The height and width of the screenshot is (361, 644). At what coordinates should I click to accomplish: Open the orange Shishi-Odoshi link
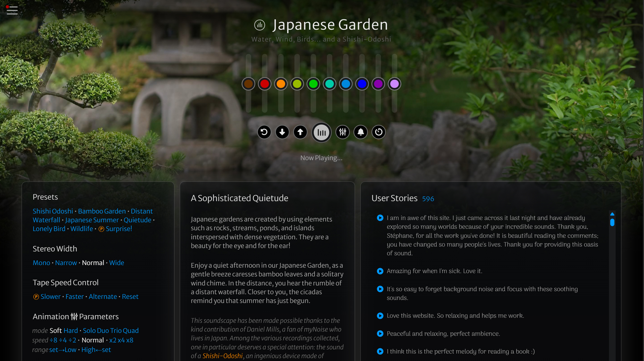pyautogui.click(x=223, y=356)
